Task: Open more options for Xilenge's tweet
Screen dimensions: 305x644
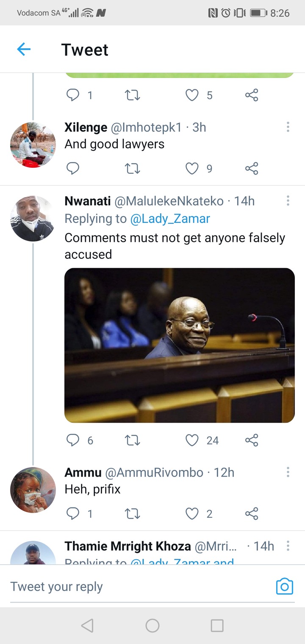Action: click(x=288, y=127)
